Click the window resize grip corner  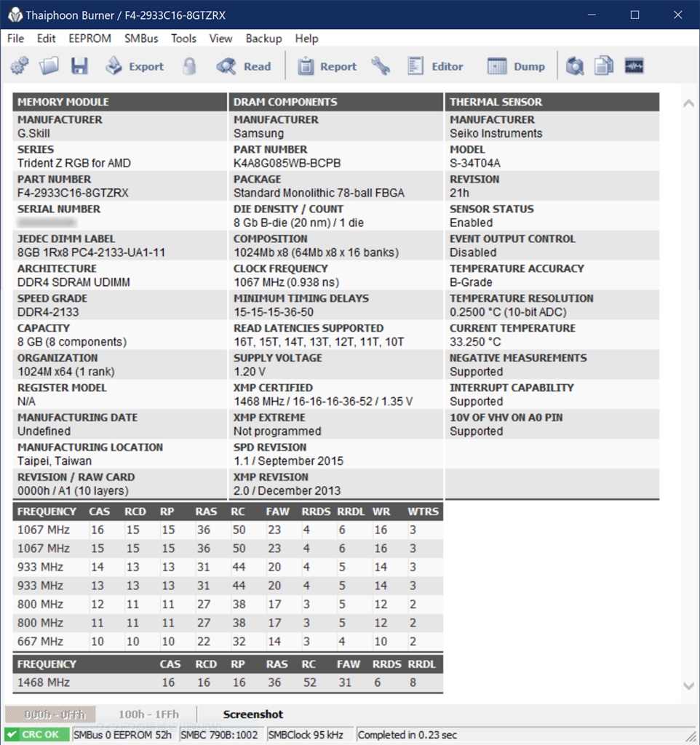click(691, 736)
